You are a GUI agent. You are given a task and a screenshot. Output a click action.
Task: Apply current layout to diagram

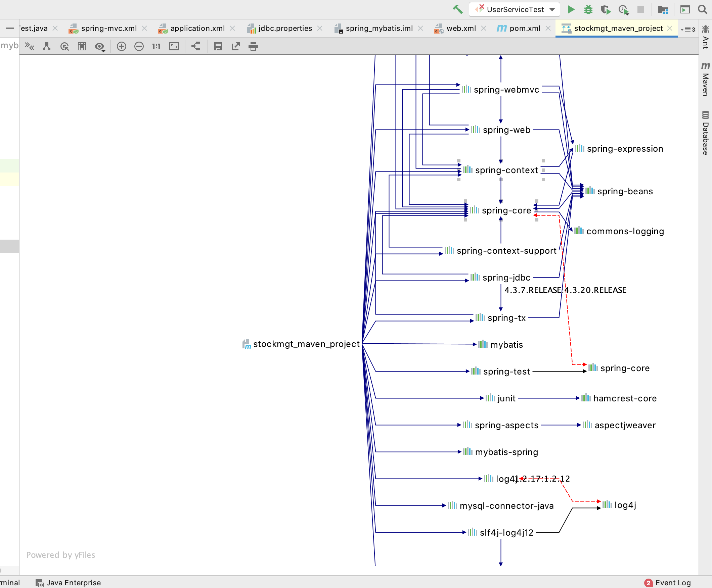pyautogui.click(x=196, y=46)
